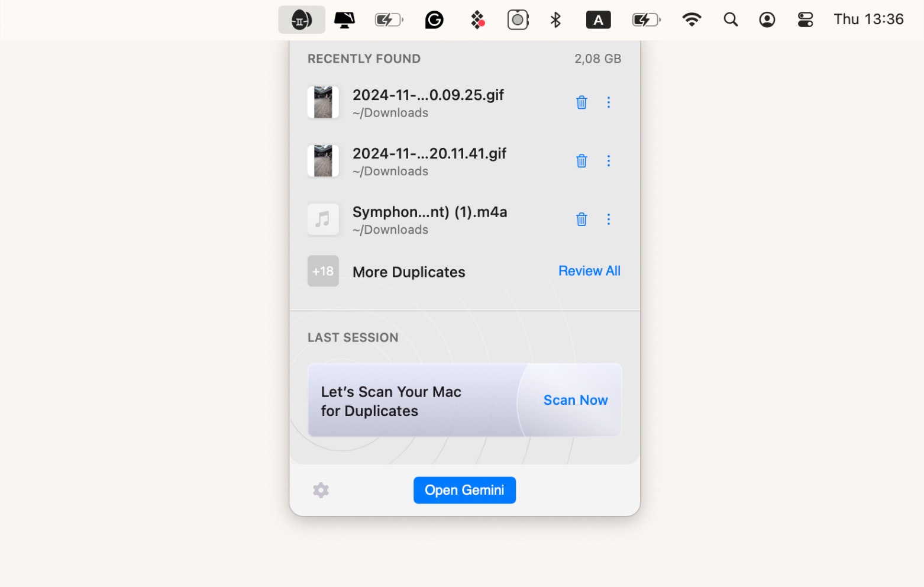
Task: Click the RECENTLY FOUND heading
Action: click(364, 59)
